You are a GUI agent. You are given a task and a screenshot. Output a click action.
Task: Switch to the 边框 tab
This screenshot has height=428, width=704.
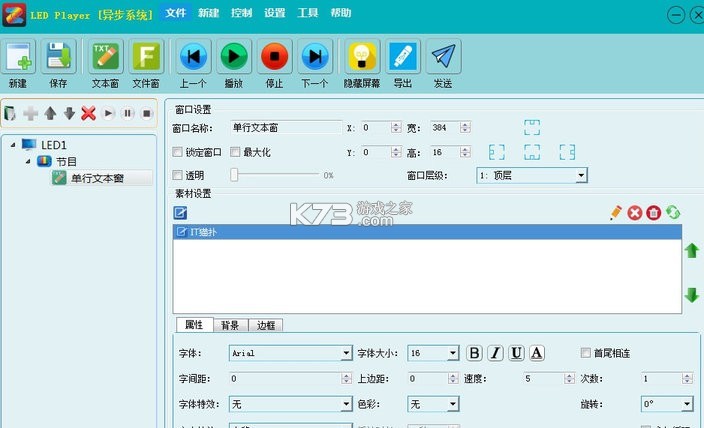pyautogui.click(x=266, y=325)
